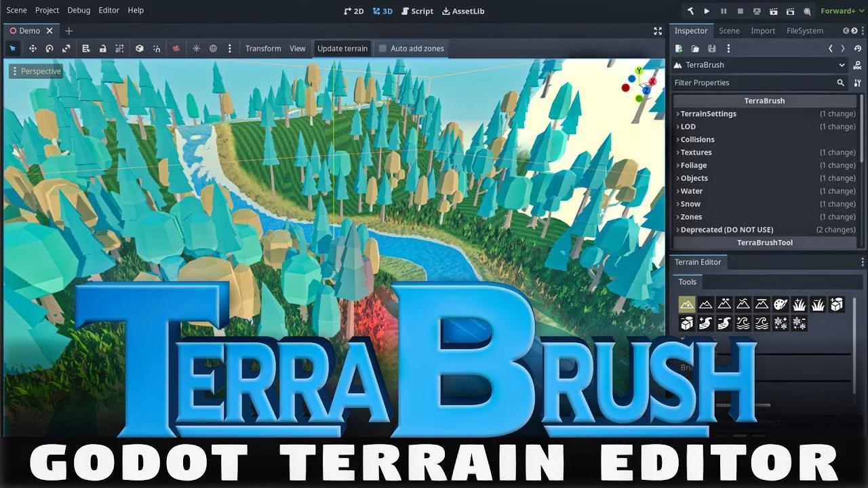Screen dimensions: 868x488
Task: Expand the TerrainSettings section
Action: 709,113
